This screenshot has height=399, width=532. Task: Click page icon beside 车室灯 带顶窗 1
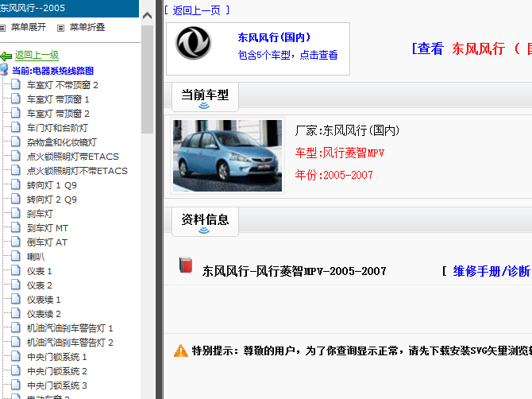(16, 99)
